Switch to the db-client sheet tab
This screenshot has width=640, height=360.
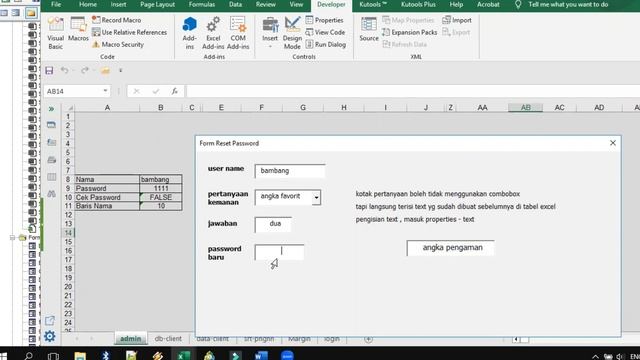(168, 338)
